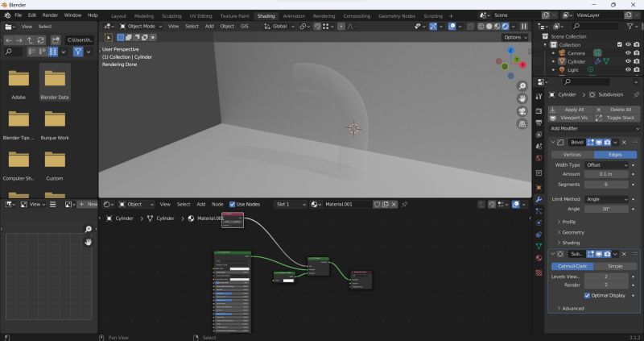
Task: Open the material Slot 1 dropdown
Action: point(291,205)
